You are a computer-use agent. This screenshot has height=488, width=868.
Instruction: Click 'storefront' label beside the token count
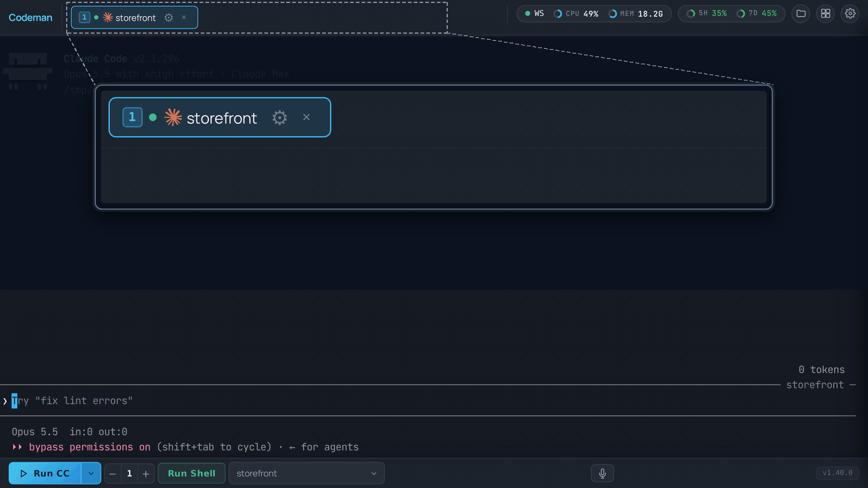pyautogui.click(x=815, y=385)
